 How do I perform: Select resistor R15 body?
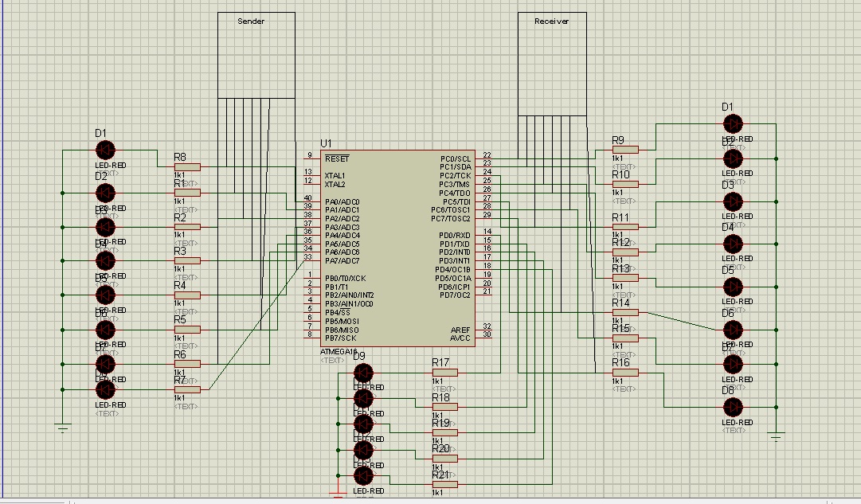(x=625, y=338)
